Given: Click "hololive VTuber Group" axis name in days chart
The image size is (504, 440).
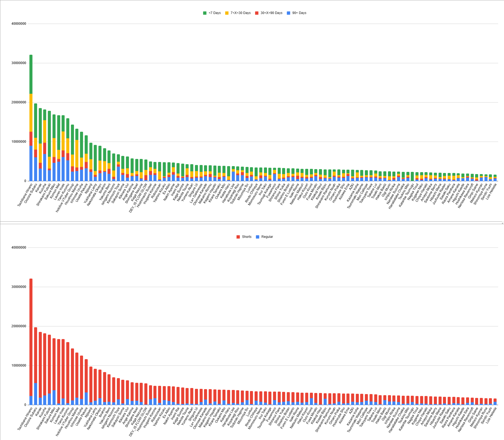Looking at the screenshot, I should pos(65,198).
